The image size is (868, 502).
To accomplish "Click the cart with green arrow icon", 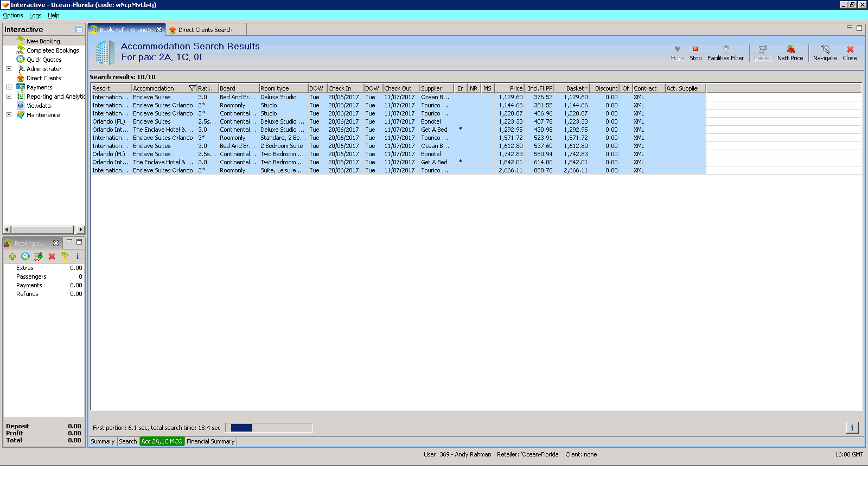I will click(39, 256).
